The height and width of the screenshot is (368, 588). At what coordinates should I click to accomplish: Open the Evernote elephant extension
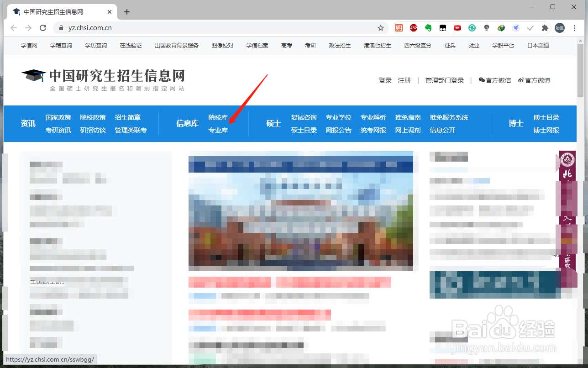point(428,28)
